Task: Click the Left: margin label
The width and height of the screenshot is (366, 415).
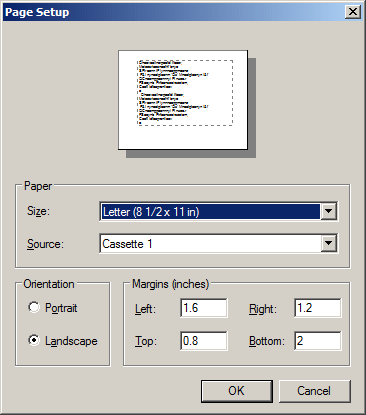Action: (x=145, y=309)
